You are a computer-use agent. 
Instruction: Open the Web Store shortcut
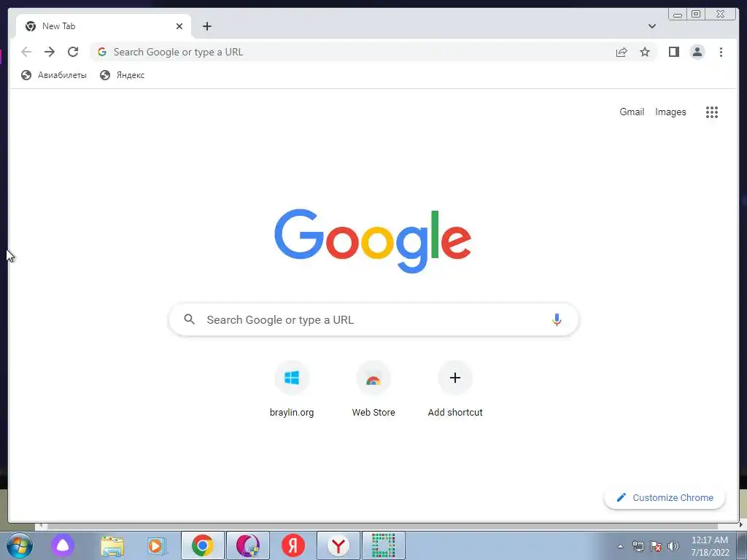point(373,389)
